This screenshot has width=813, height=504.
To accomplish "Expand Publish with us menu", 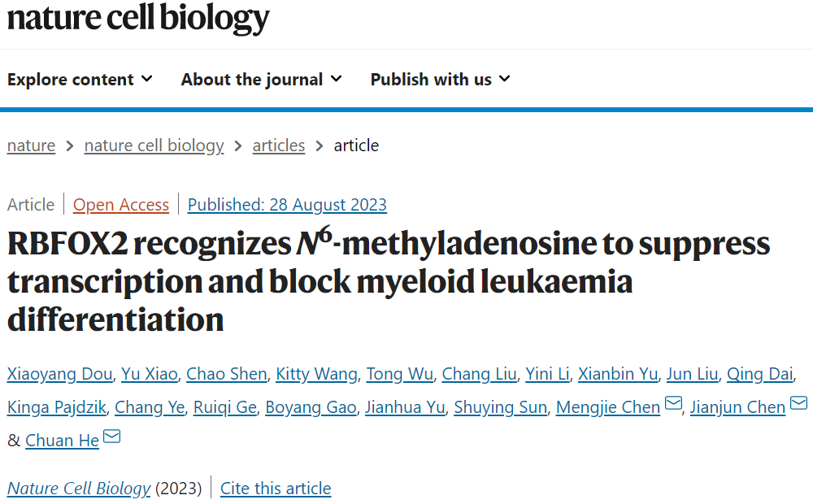I will point(440,80).
